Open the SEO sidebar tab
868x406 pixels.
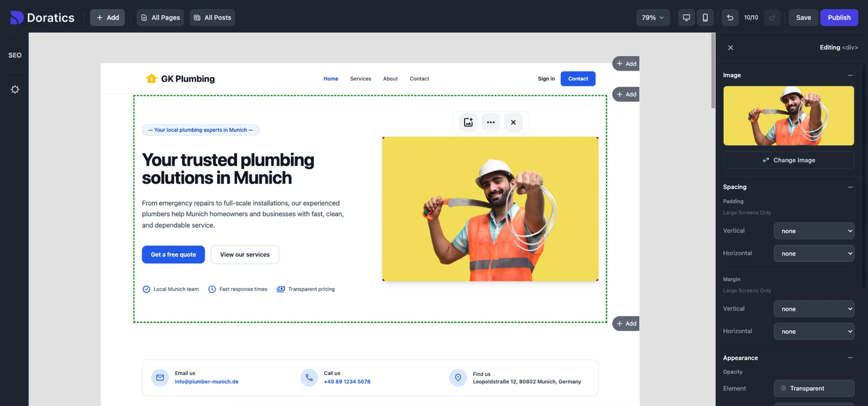15,55
